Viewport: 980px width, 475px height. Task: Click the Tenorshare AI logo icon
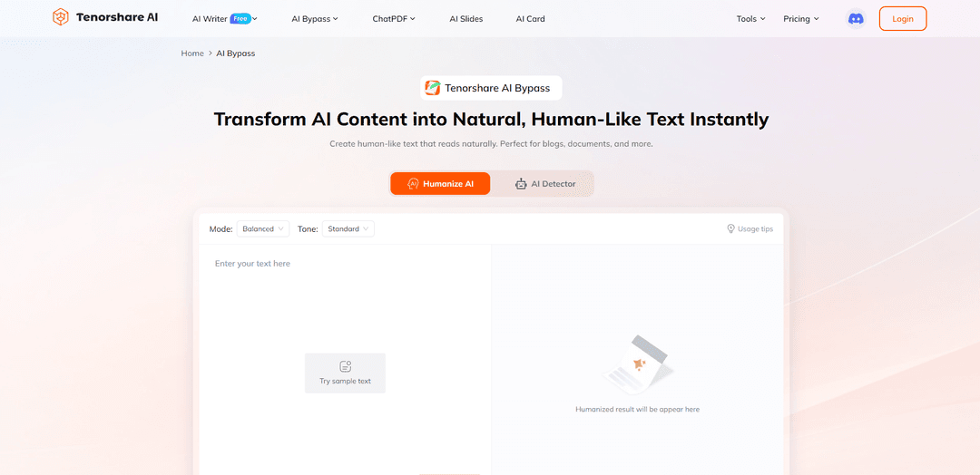pyautogui.click(x=61, y=17)
